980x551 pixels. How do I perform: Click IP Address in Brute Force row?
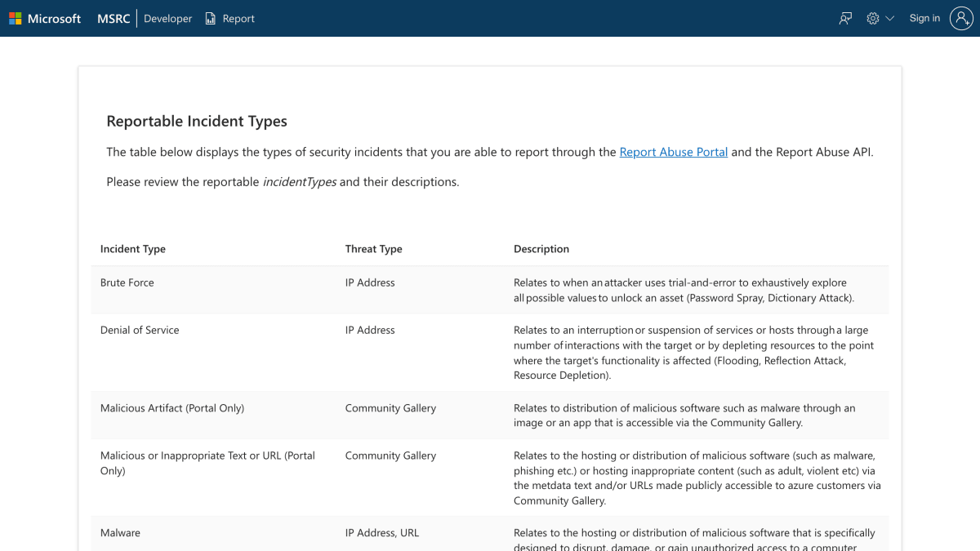pos(370,282)
